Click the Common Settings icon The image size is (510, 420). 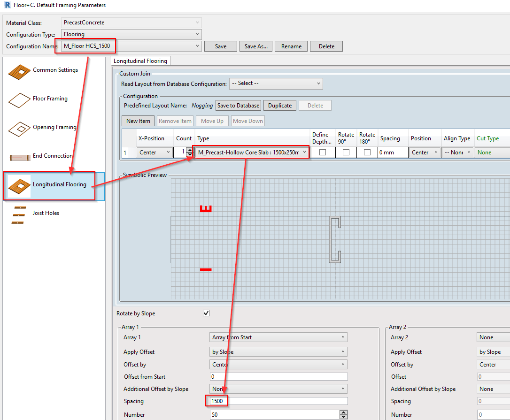coord(19,72)
